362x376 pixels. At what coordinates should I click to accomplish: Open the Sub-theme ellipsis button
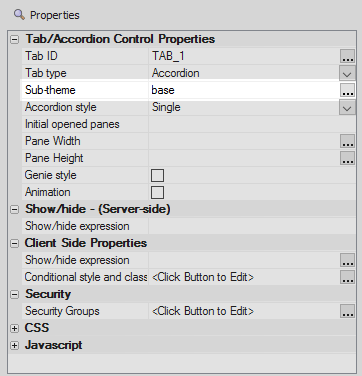pyautogui.click(x=347, y=90)
